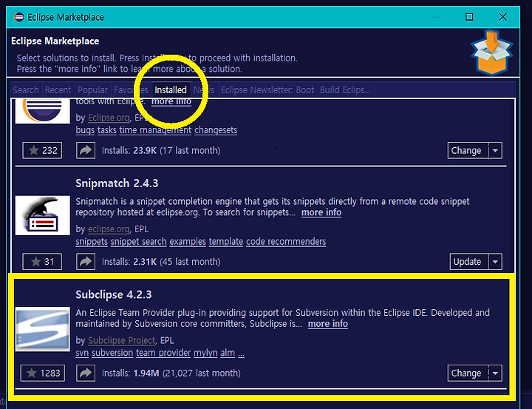This screenshot has width=532, height=409.
Task: Maximize the Eclipse Marketplace window
Action: pos(469,17)
